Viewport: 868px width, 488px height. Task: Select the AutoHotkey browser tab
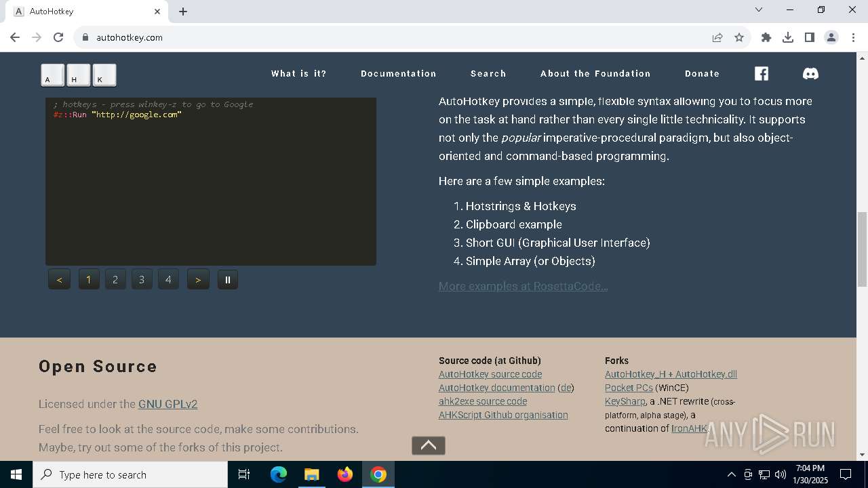(x=88, y=12)
